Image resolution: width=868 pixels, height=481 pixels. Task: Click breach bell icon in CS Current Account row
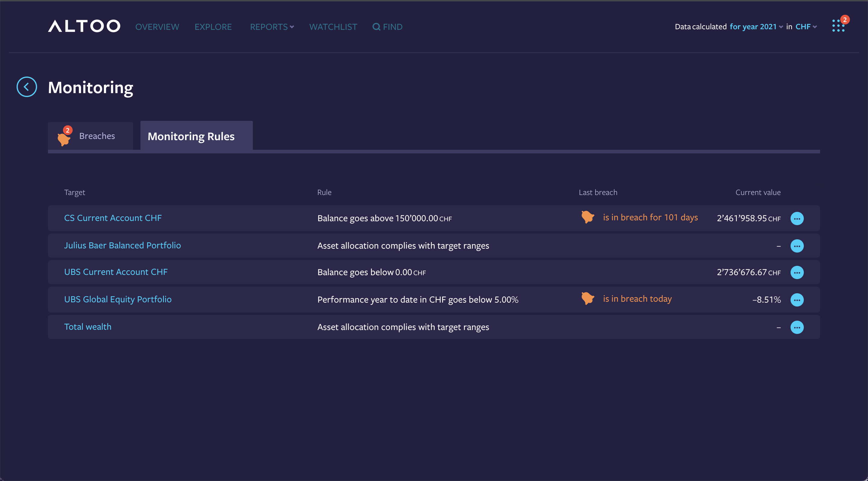point(588,217)
